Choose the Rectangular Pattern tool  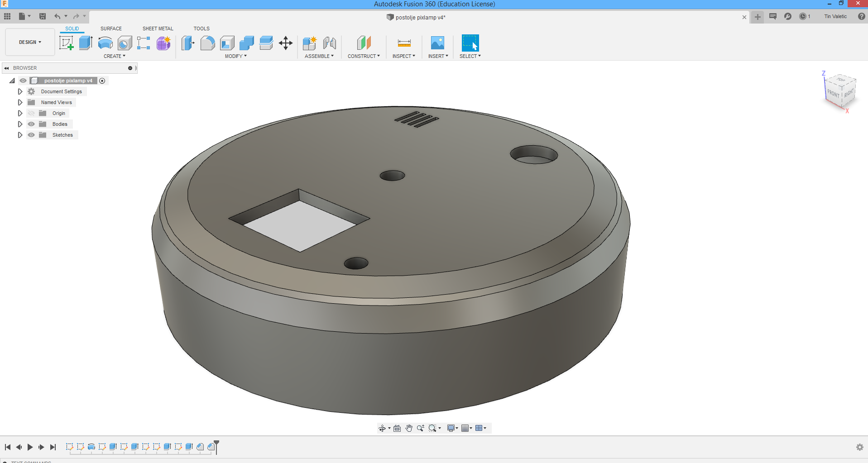144,43
